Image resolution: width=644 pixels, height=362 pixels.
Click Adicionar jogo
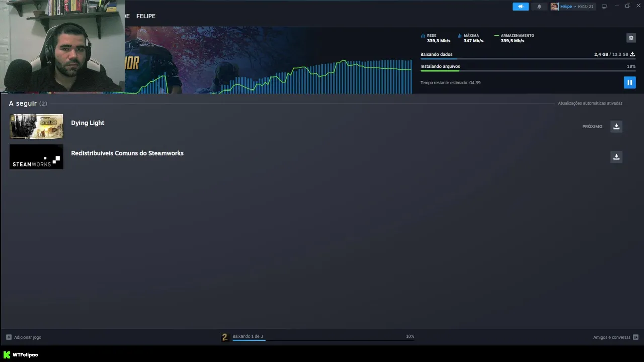[x=28, y=337]
